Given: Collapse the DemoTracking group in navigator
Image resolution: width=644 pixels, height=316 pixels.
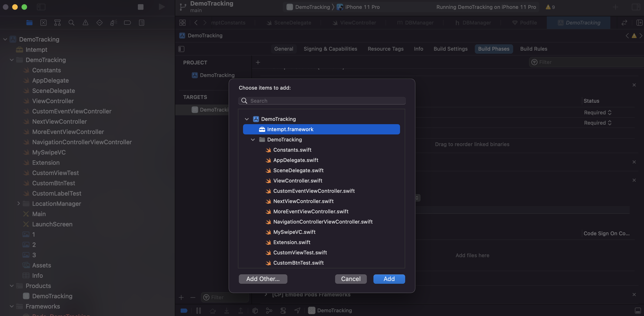Looking at the screenshot, I should pyautogui.click(x=11, y=60).
